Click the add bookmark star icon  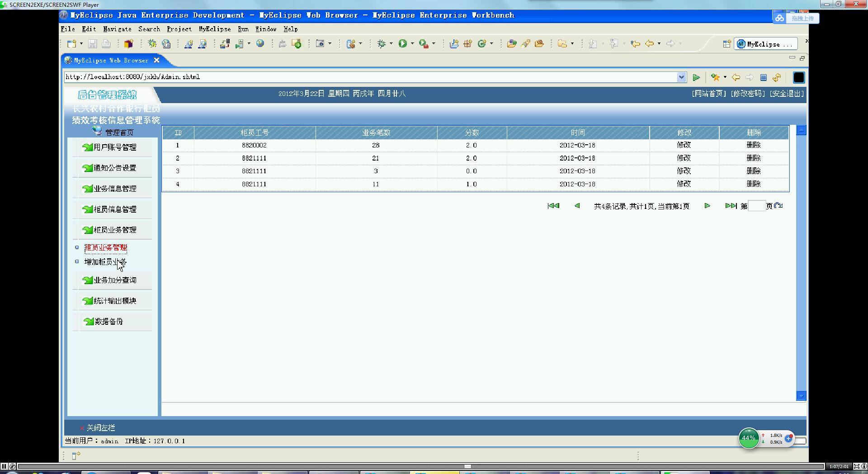pyautogui.click(x=715, y=77)
